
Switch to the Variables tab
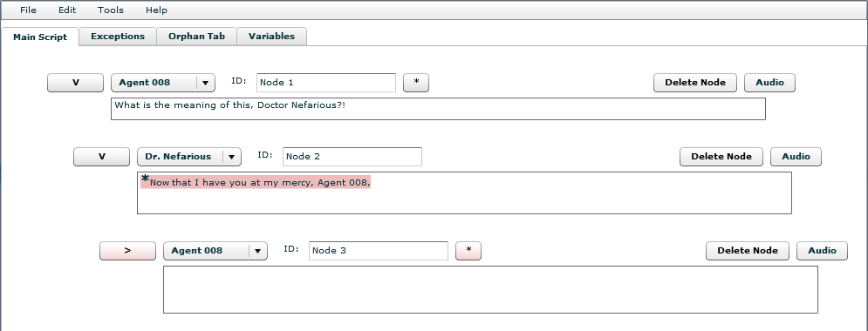271,37
